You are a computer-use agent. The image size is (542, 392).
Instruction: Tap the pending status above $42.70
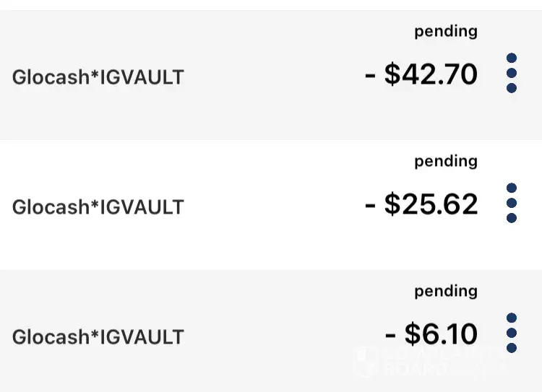[446, 31]
